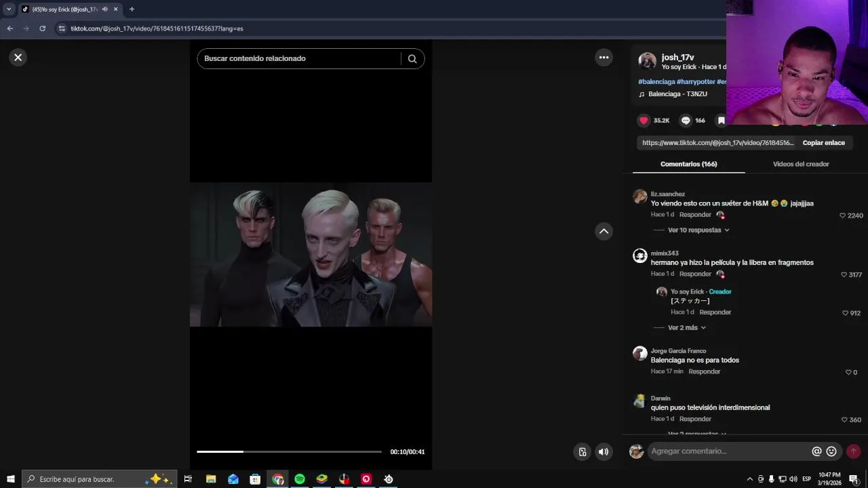This screenshot has width=868, height=488.
Task: Show hidden tray icons chevron
Action: point(749,479)
